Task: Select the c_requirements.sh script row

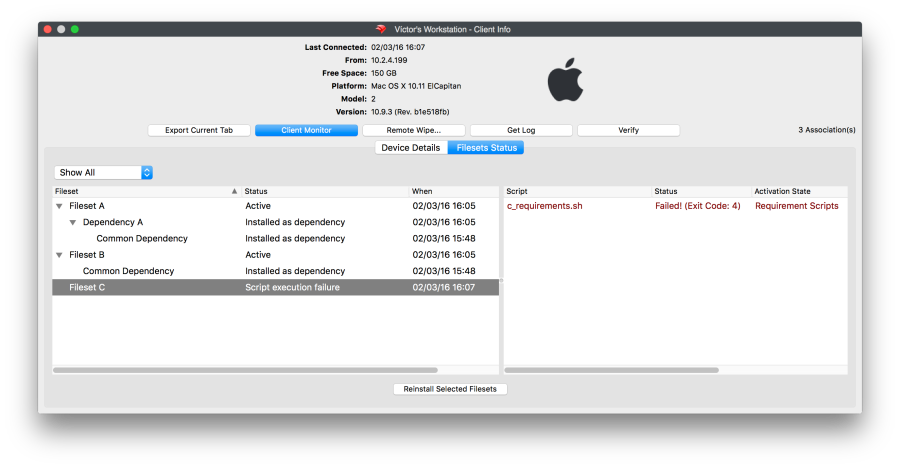Action: [x=676, y=206]
